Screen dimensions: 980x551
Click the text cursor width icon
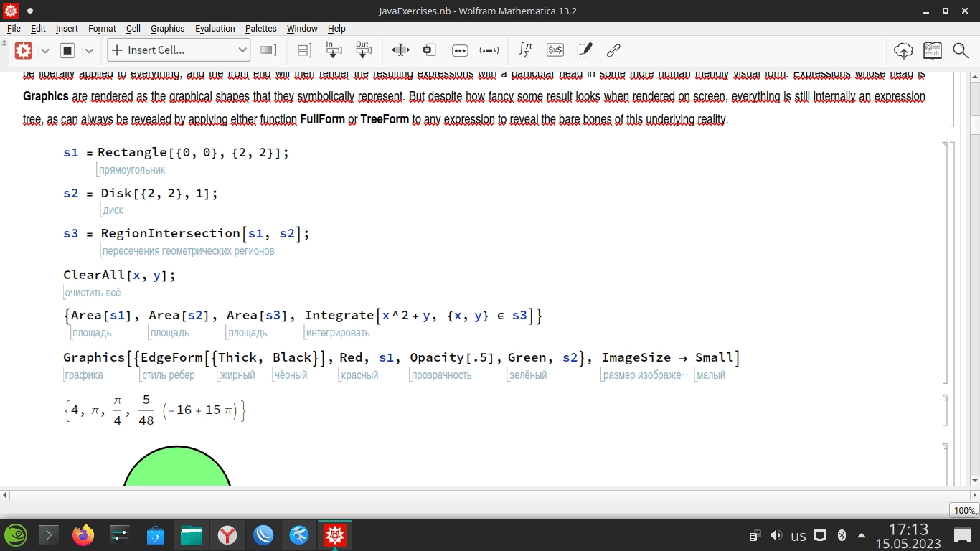pos(400,50)
